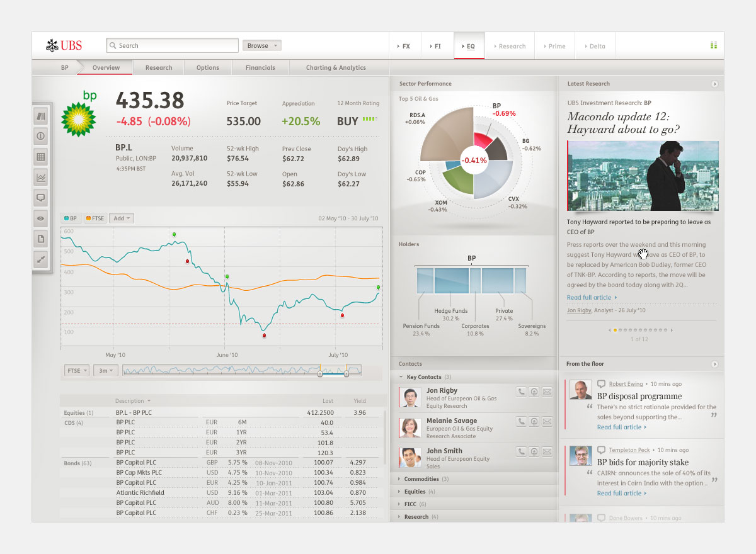The height and width of the screenshot is (554, 756).
Task: Click the alert exclamation icon in sidebar
Action: (41, 136)
